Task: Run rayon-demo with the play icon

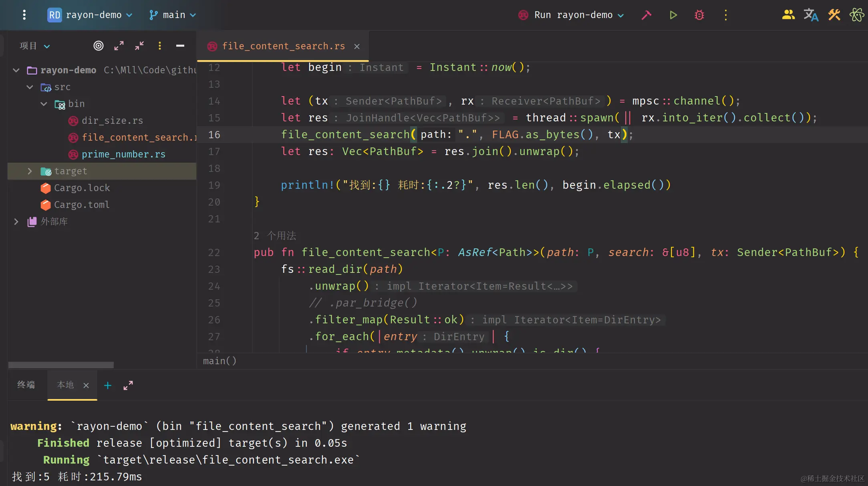Action: (673, 15)
